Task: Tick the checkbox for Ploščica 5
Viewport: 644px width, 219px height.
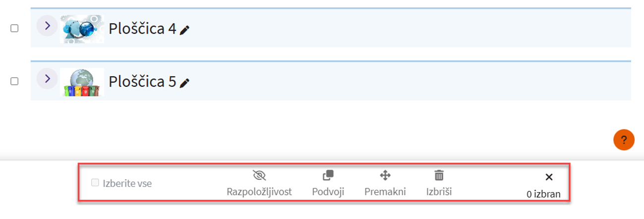Action: coord(15,81)
